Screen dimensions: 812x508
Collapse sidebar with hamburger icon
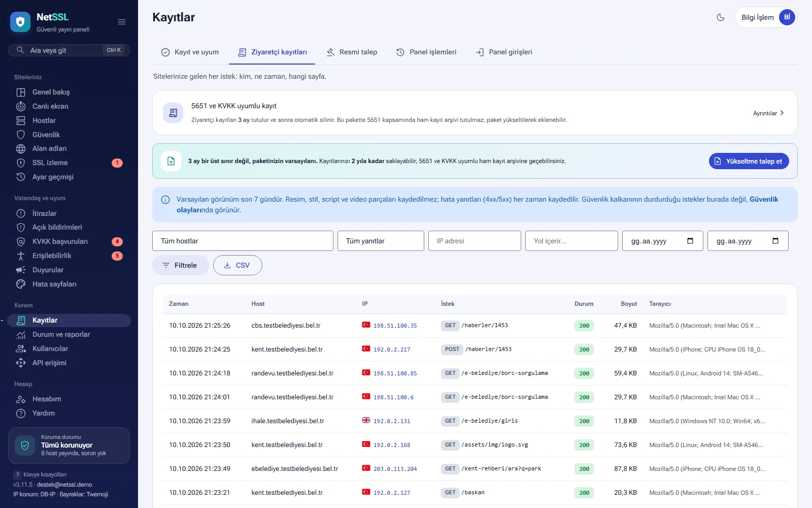pos(122,22)
